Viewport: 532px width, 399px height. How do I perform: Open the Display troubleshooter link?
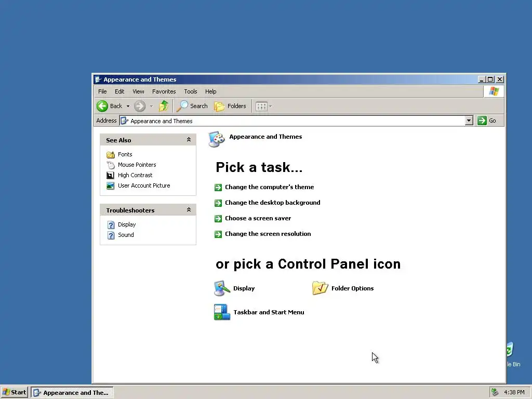pyautogui.click(x=127, y=224)
